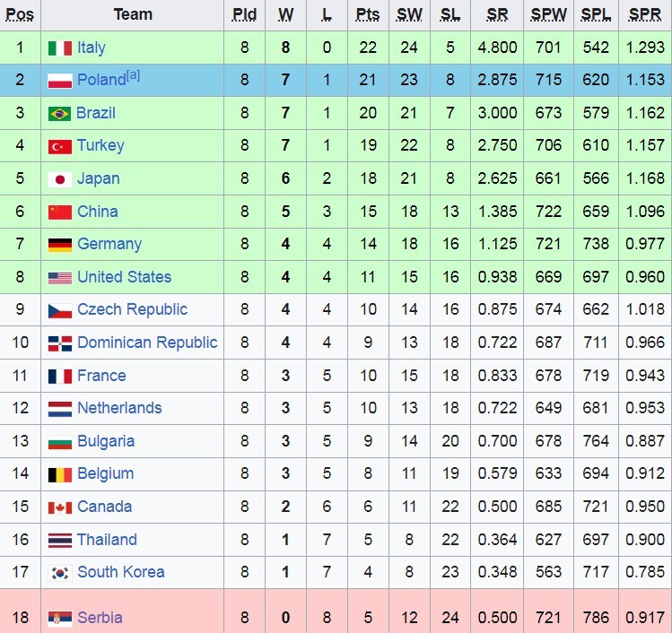The image size is (672, 633).
Task: Follow the Netherlands team link
Action: click(x=119, y=408)
